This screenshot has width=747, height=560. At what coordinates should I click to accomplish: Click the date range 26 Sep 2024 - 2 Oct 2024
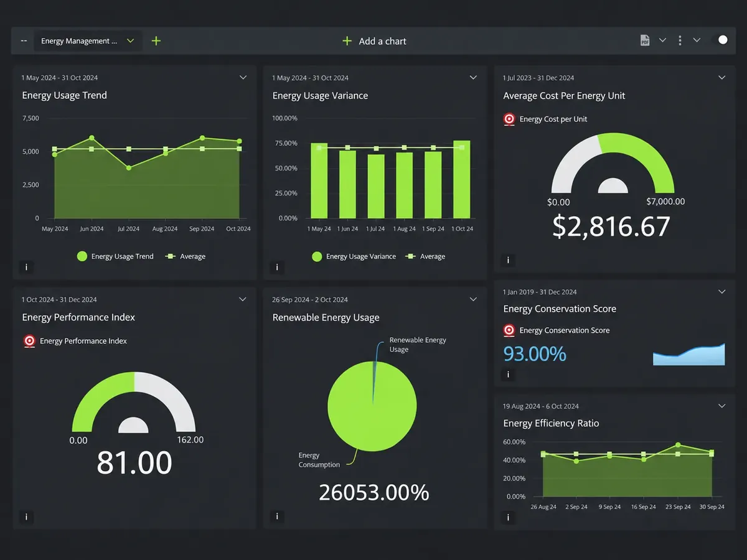click(310, 299)
